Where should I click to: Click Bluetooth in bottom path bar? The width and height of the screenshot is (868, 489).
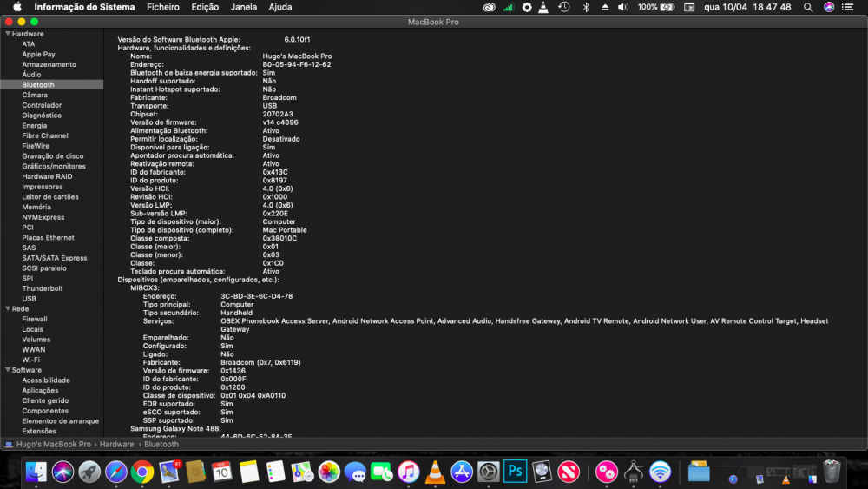(x=161, y=444)
